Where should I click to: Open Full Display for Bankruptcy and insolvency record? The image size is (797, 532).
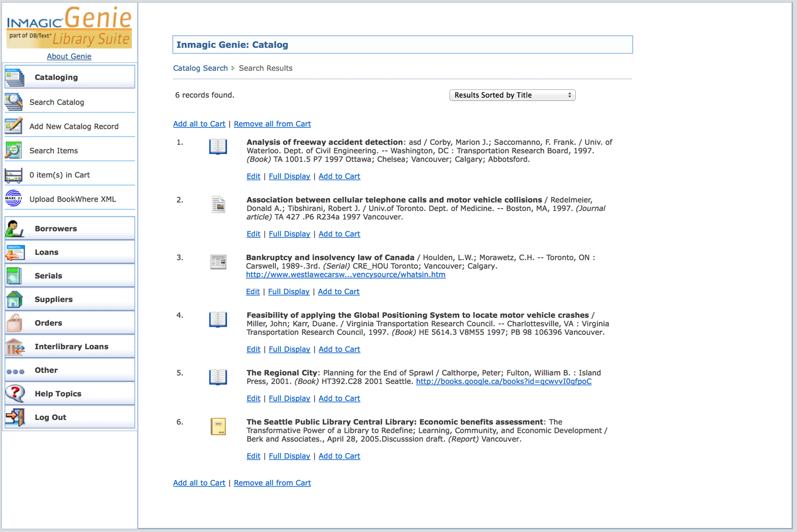[x=289, y=292]
